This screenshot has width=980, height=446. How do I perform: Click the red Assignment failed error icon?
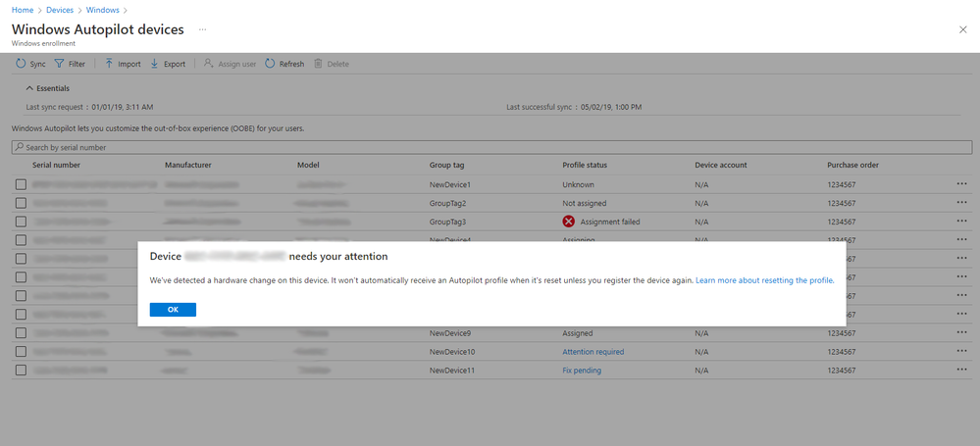[568, 222]
